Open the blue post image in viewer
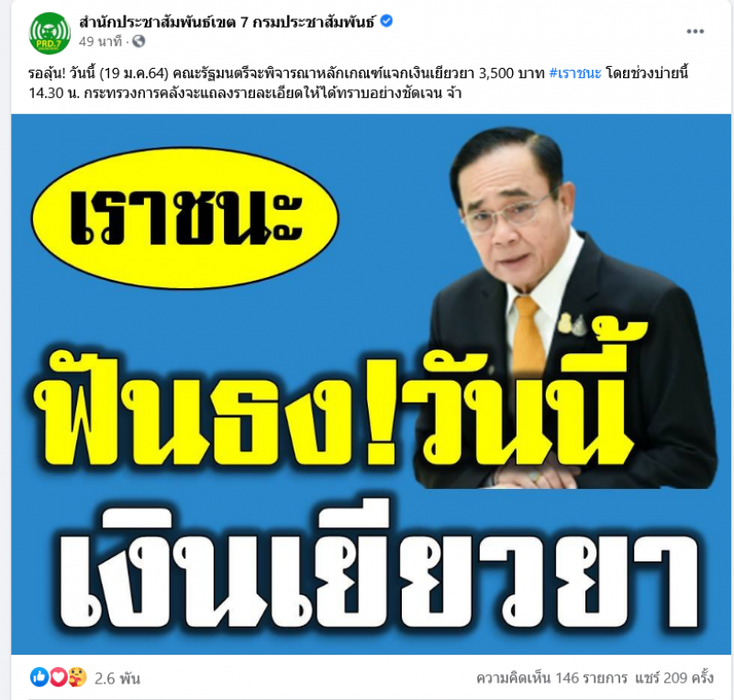This screenshot has height=700, width=734. 371,384
